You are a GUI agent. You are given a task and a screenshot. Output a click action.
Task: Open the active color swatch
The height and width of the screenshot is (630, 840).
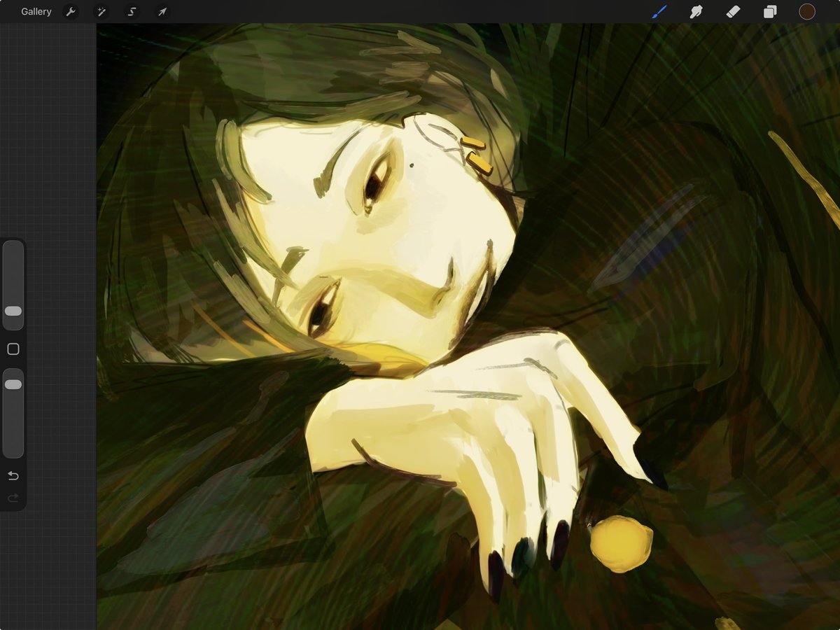(x=807, y=11)
